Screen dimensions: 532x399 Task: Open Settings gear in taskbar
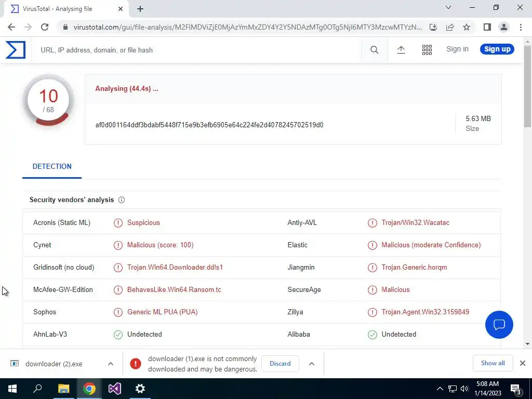tap(140, 389)
